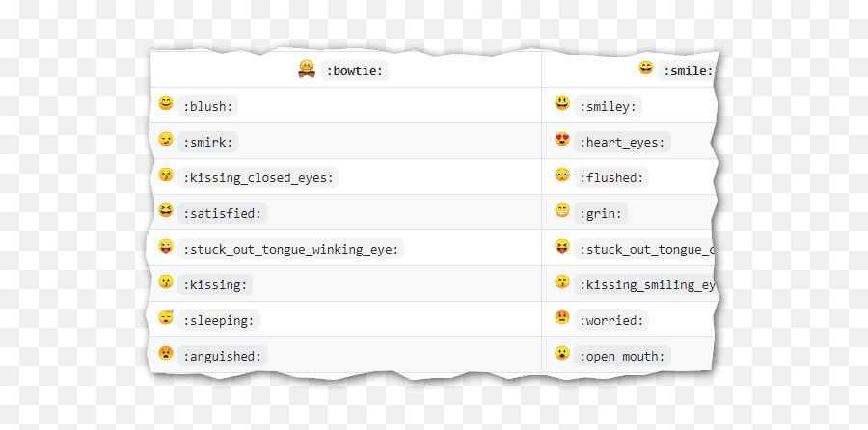Select the :open_mouth: code text

[622, 356]
